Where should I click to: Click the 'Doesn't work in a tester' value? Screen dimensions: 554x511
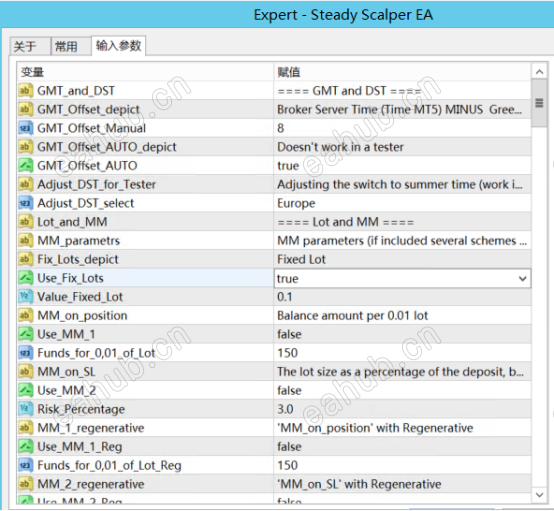340,147
